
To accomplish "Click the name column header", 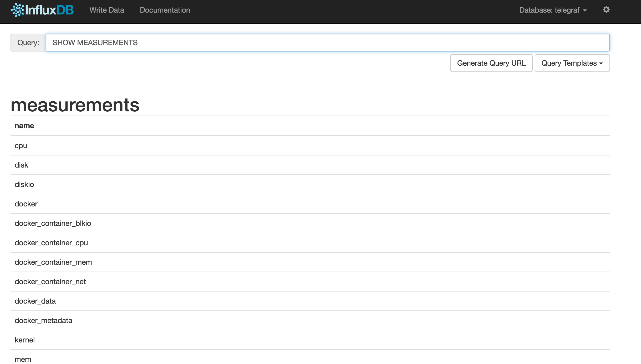I will click(x=24, y=126).
